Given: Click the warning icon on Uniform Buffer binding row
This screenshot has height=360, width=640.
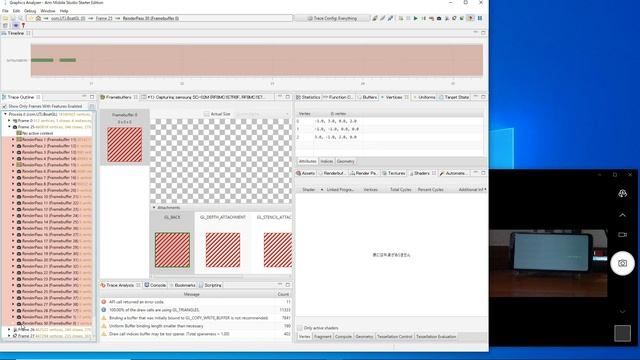Looking at the screenshot, I should pyautogui.click(x=104, y=326).
